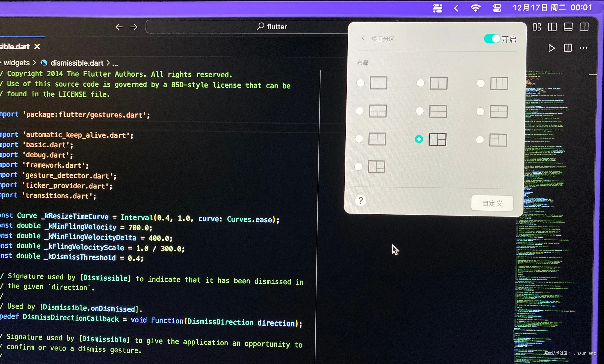The height and width of the screenshot is (364, 604).
Task: Toggle the bottom panel icon
Action: [568, 27]
